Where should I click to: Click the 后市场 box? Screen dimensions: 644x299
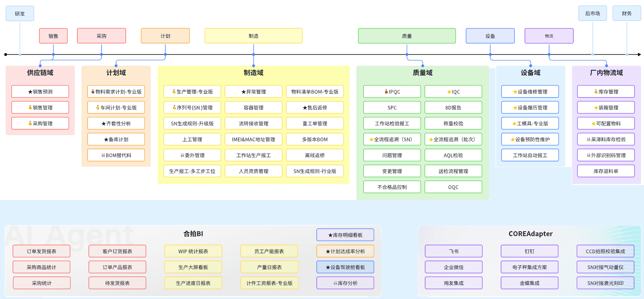593,13
